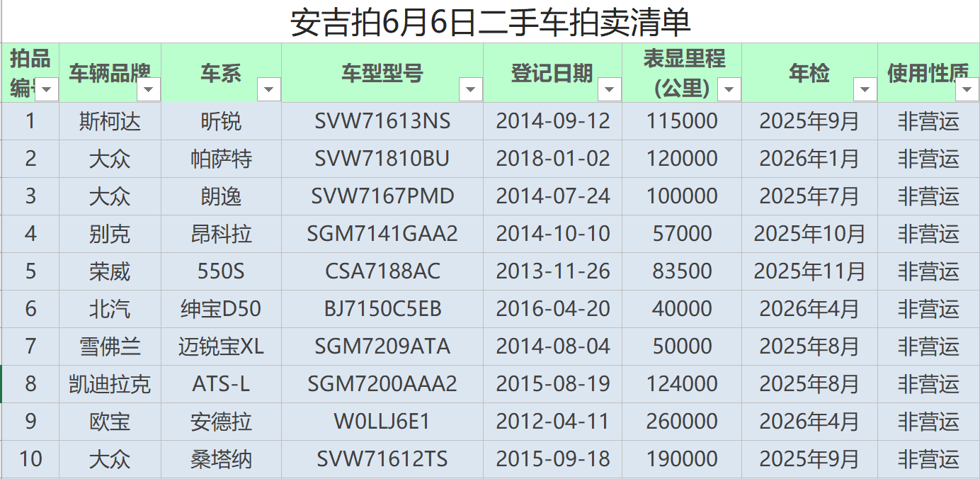The image size is (980, 479).
Task: Open filter dropdown for 车系 column
Action: [269, 89]
